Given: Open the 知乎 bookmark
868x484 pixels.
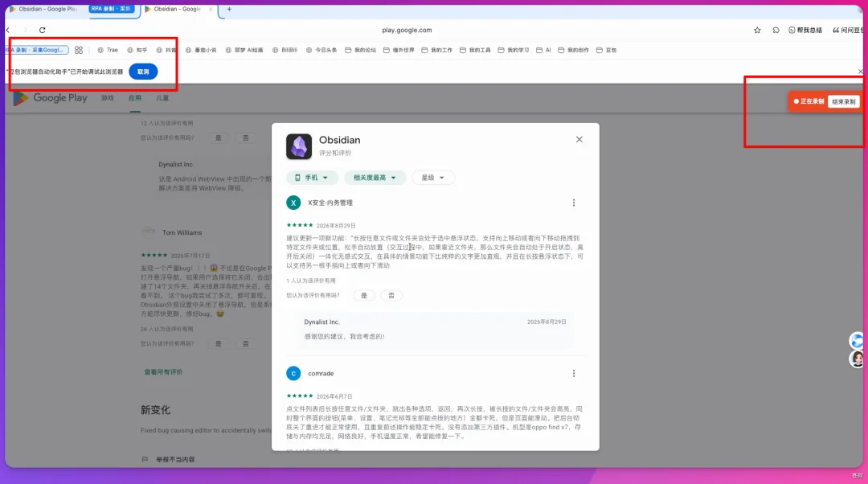Looking at the screenshot, I should click(x=137, y=50).
